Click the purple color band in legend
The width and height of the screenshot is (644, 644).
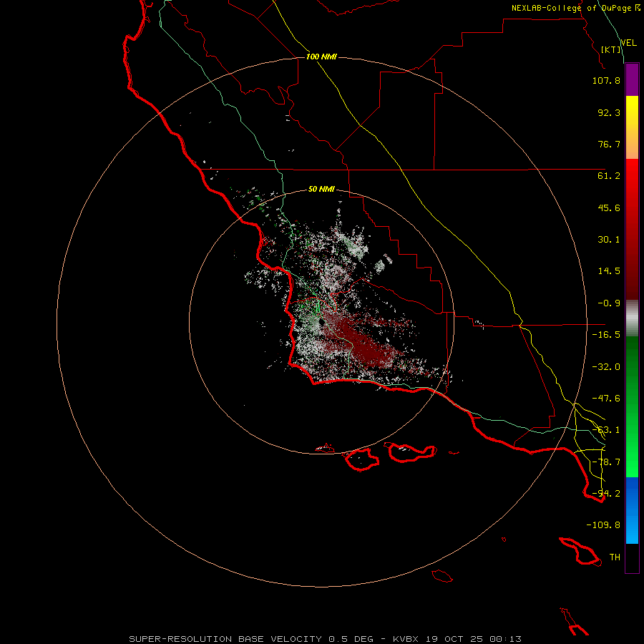pos(632,80)
